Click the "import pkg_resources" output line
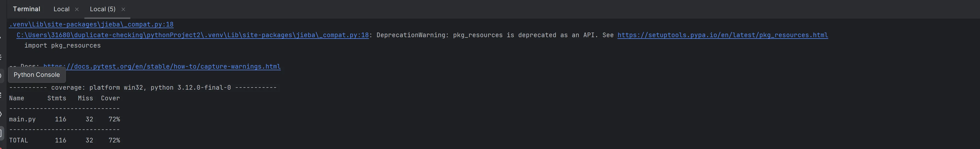Image resolution: width=980 pixels, height=149 pixels. [x=62, y=46]
